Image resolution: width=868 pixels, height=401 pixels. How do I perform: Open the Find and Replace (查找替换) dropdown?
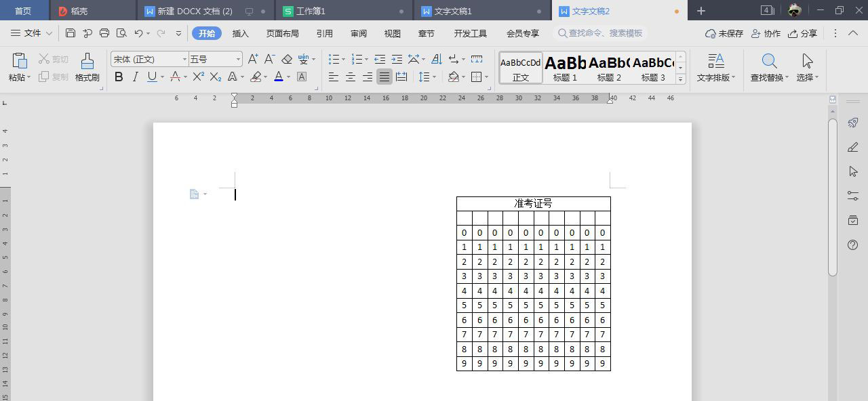click(x=770, y=77)
